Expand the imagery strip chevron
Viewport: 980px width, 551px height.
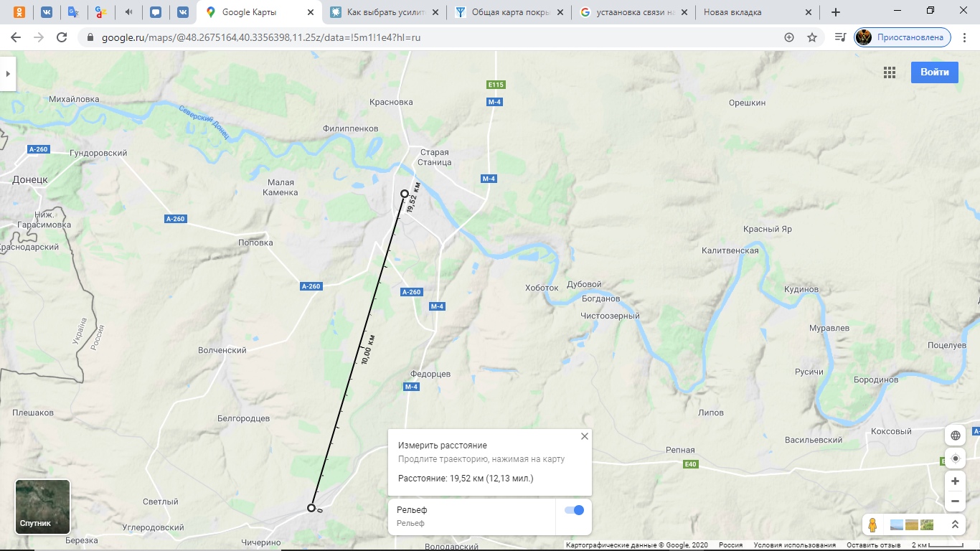pos(955,524)
